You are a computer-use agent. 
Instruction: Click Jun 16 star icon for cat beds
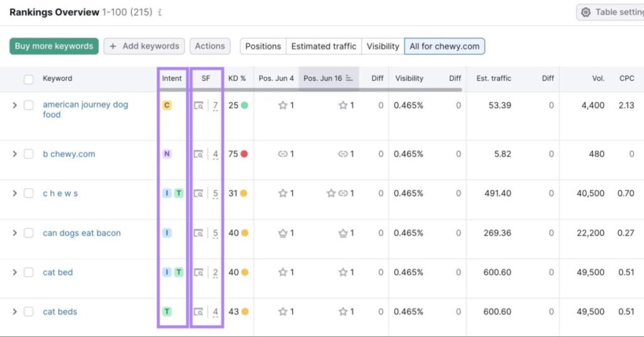click(343, 312)
